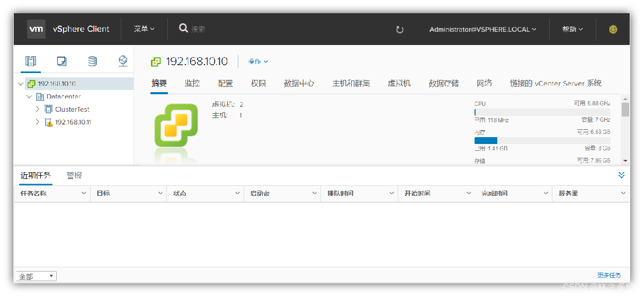Select Datacenter in the inventory tree
The height and width of the screenshot is (297, 644).
coord(64,97)
